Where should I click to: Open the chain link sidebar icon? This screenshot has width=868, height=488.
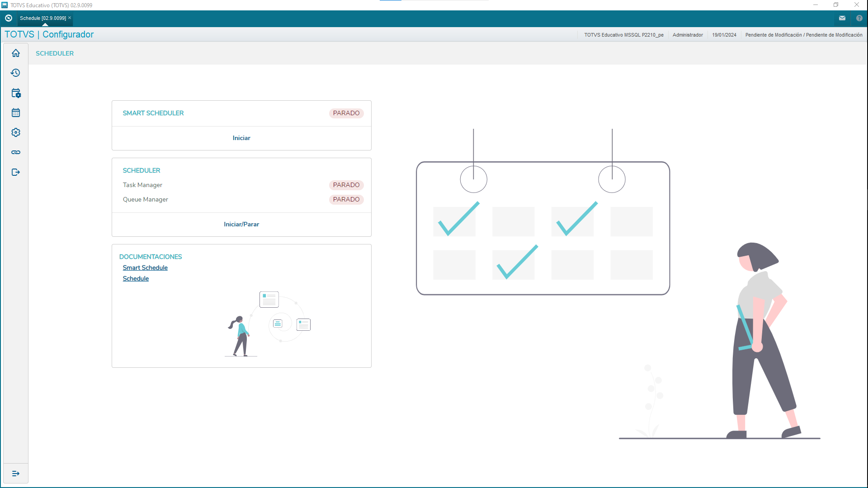click(16, 152)
